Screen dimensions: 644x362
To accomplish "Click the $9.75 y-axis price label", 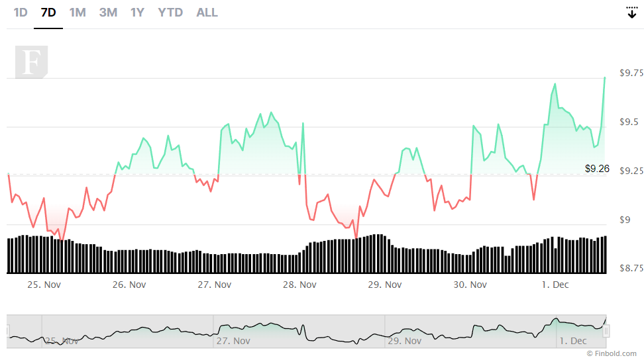I will coord(631,73).
